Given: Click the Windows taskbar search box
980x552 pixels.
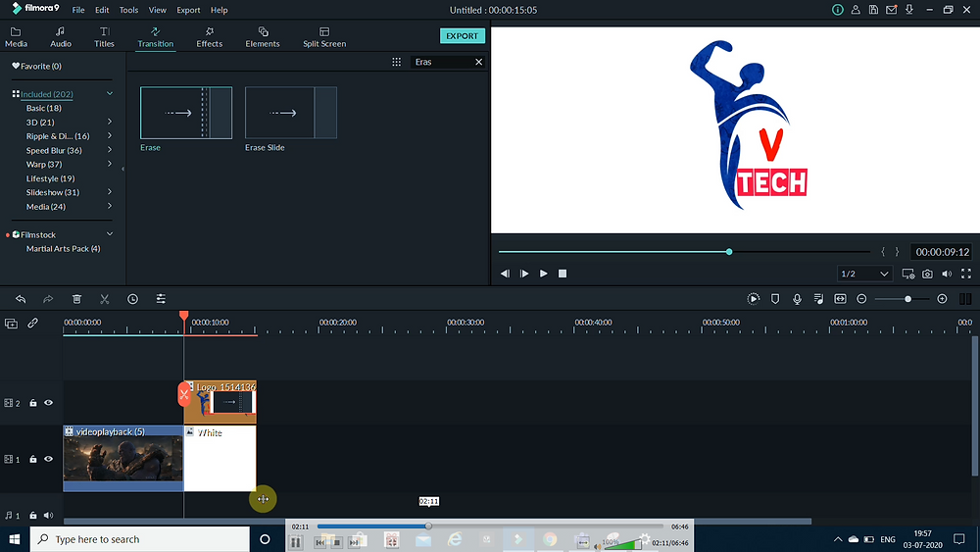Looking at the screenshot, I should click(140, 539).
